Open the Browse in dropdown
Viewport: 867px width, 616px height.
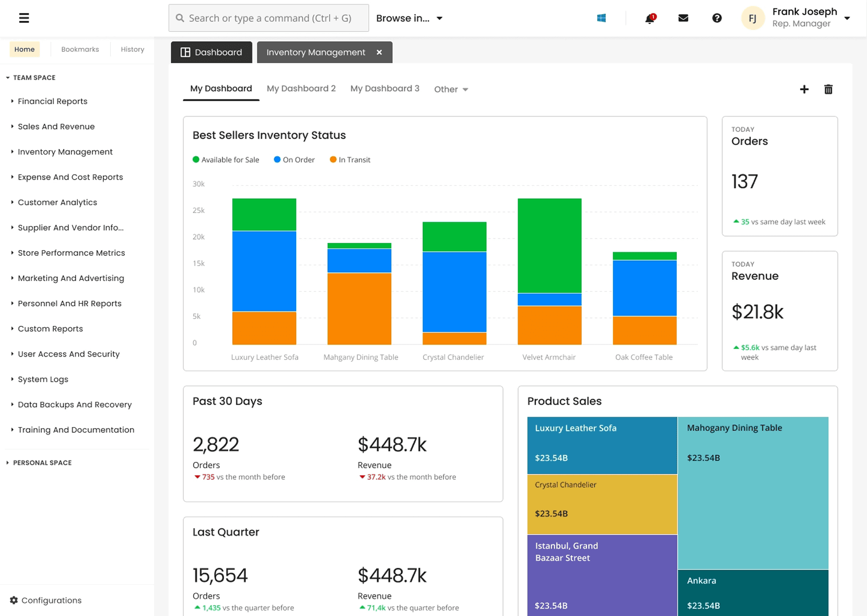[409, 18]
